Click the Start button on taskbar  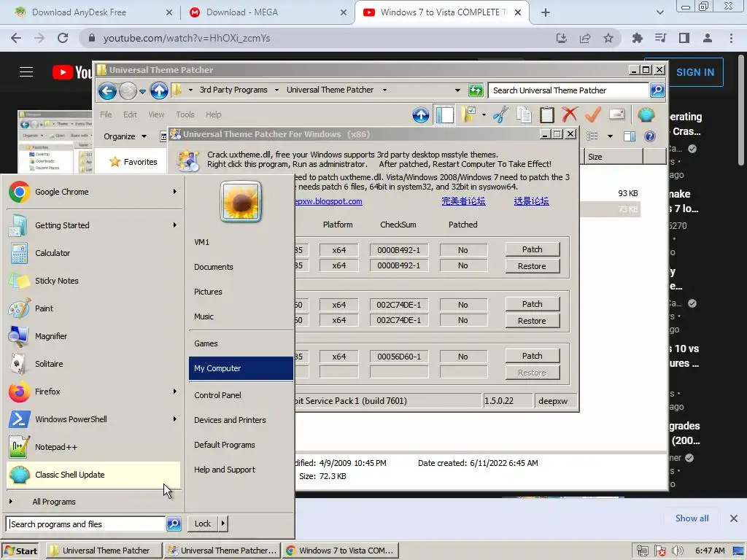coord(20,551)
